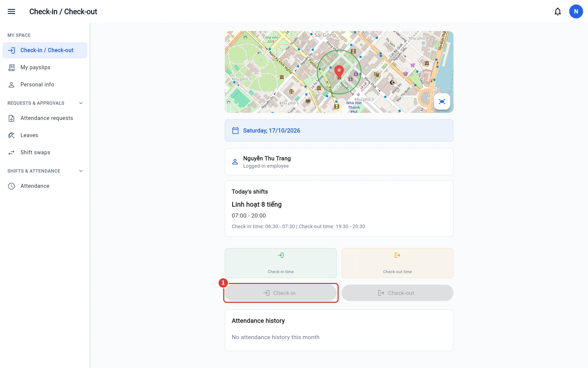
Task: Click the Nhà Hát Thành Phố map label
Action: [x=354, y=107]
